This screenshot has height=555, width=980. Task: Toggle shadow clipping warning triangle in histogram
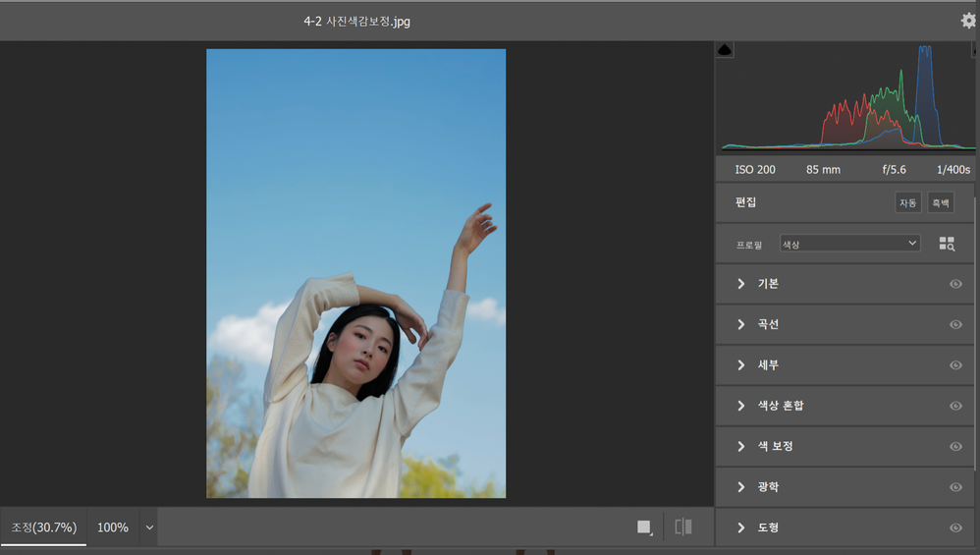tap(725, 50)
